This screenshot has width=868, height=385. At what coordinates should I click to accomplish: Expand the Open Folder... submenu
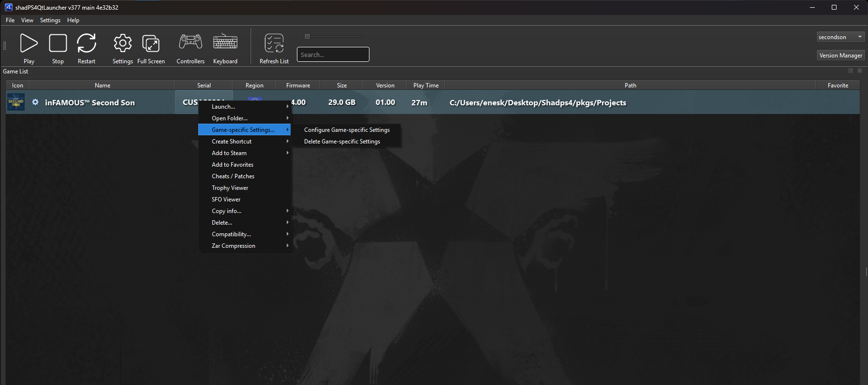pyautogui.click(x=245, y=118)
